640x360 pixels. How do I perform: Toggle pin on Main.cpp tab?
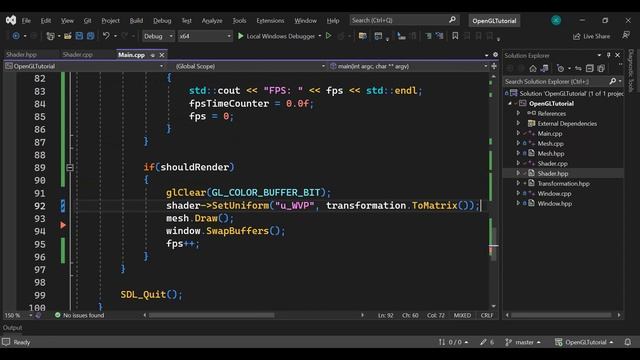(153, 55)
